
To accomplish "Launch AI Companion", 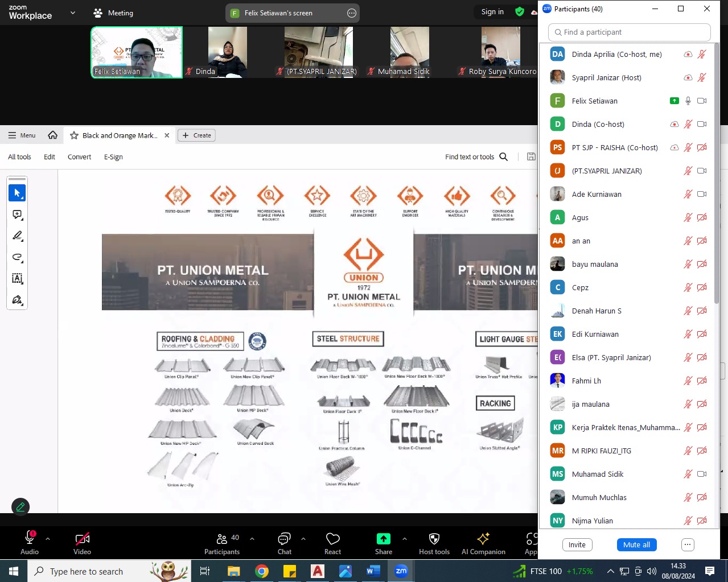I will 483,543.
